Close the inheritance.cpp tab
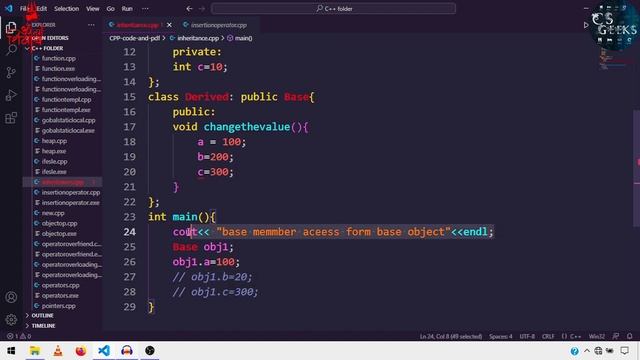640x360 pixels. point(169,25)
